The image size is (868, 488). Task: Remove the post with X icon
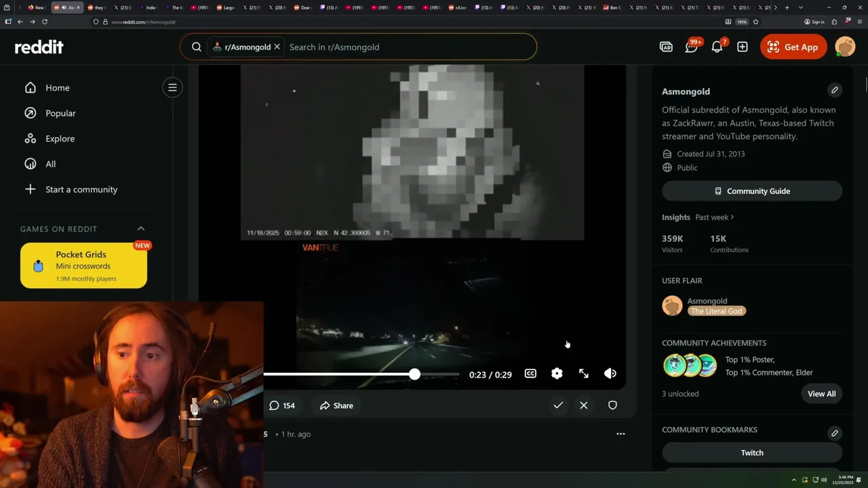584,405
